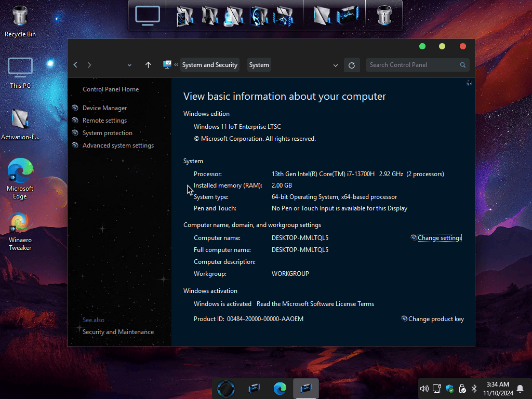The image size is (532, 399).
Task: Go to System and Security breadcrumb
Action: tap(210, 65)
